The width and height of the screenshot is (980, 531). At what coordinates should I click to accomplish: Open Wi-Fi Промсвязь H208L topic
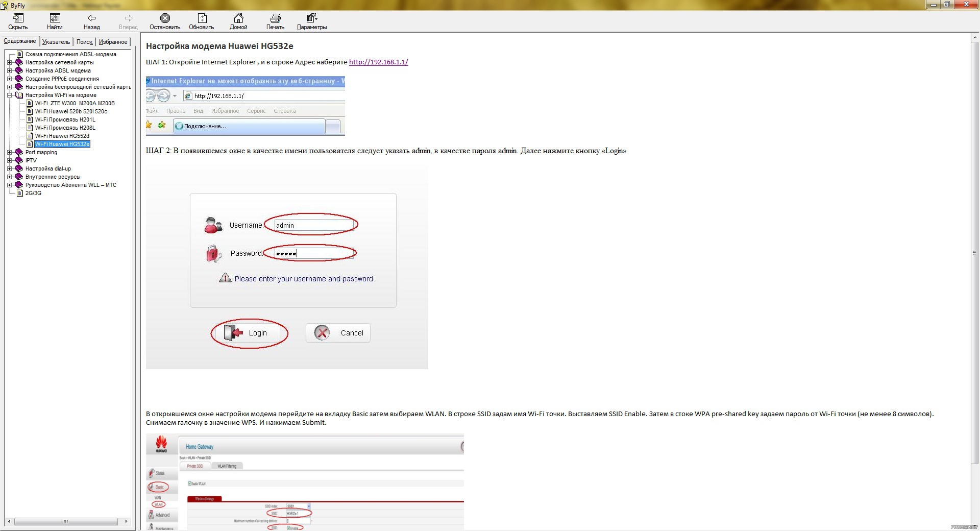65,128
